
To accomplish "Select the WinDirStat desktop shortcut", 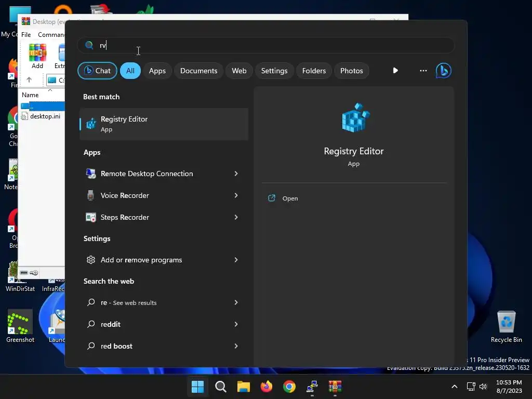I will coord(20,277).
